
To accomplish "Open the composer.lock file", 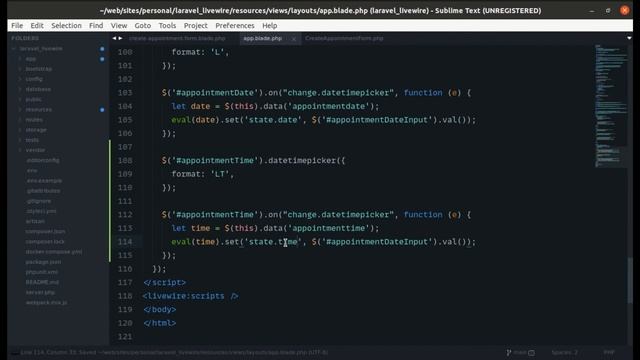I will (x=44, y=242).
